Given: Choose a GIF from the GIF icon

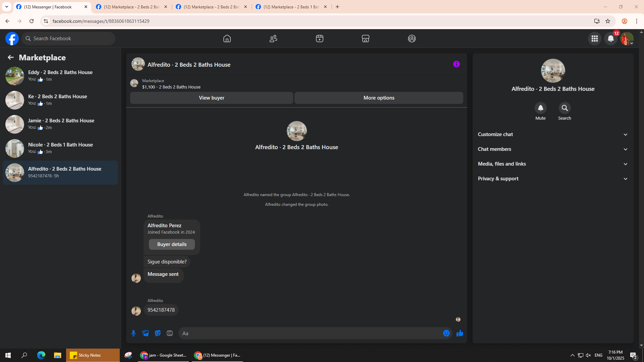Looking at the screenshot, I should click(170, 333).
